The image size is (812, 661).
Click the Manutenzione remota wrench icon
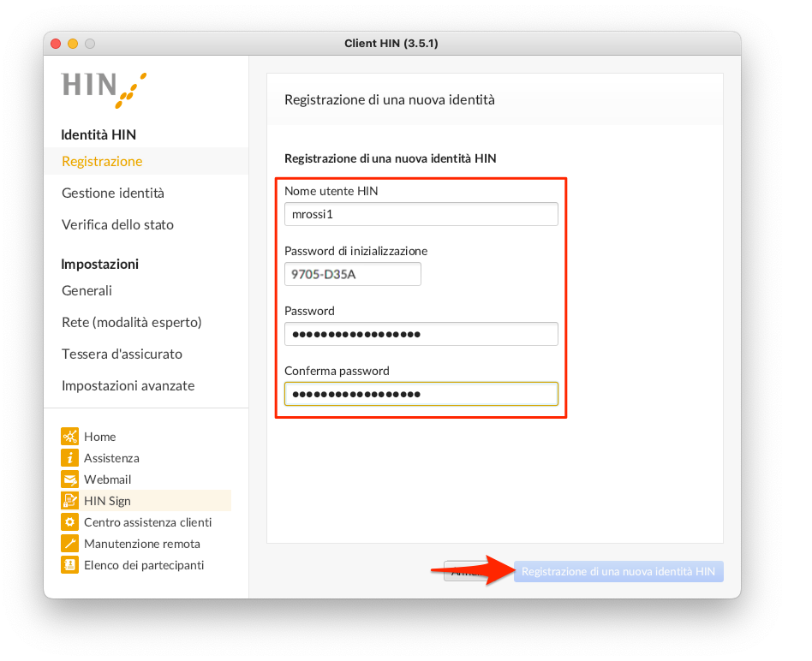pyautogui.click(x=69, y=544)
